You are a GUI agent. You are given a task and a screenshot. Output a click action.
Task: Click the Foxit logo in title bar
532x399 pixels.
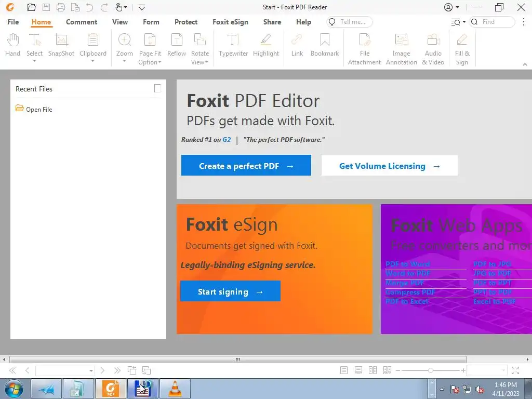[x=10, y=7]
